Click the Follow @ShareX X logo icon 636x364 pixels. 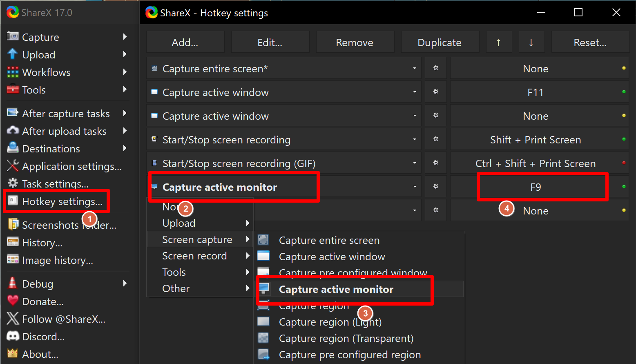[x=13, y=318]
